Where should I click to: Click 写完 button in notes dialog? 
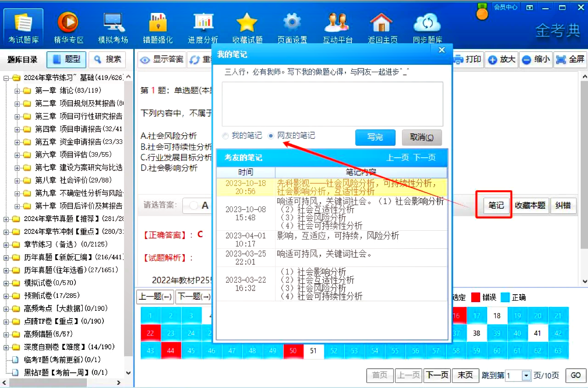375,137
